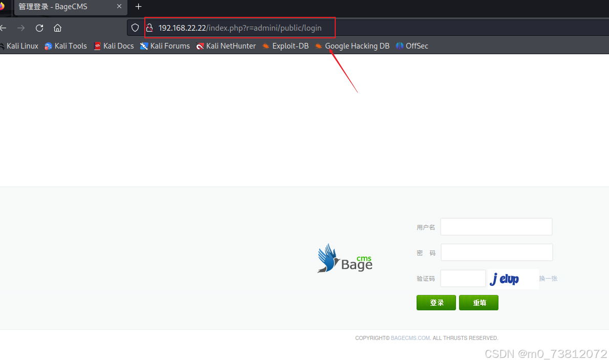Viewport: 609px width, 364px height.
Task: Open the tracking protection shield icon
Action: 135,28
